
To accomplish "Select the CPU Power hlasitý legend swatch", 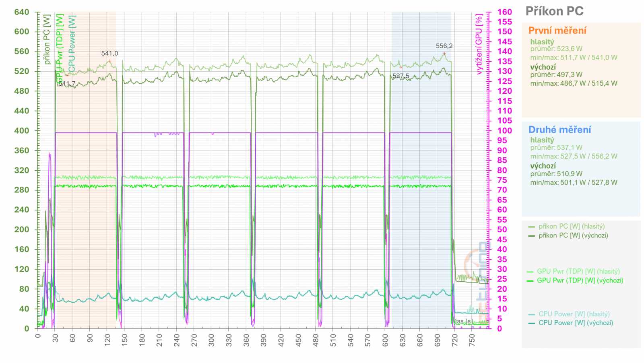I will point(532,313).
